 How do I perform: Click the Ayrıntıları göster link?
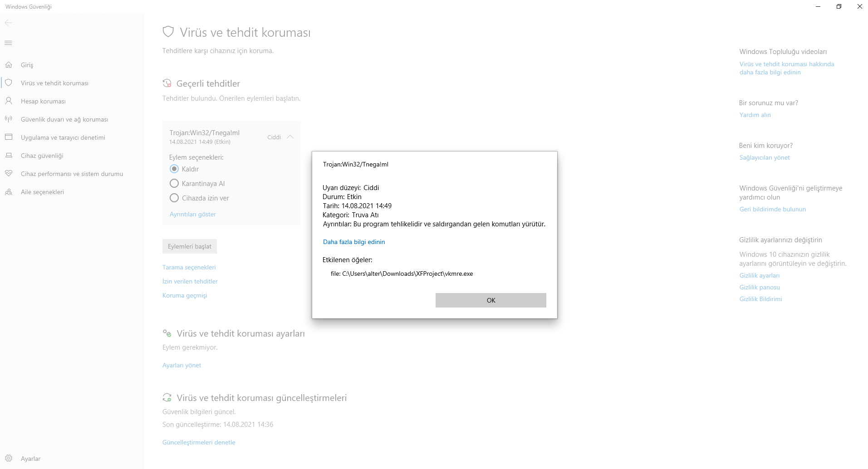[193, 214]
